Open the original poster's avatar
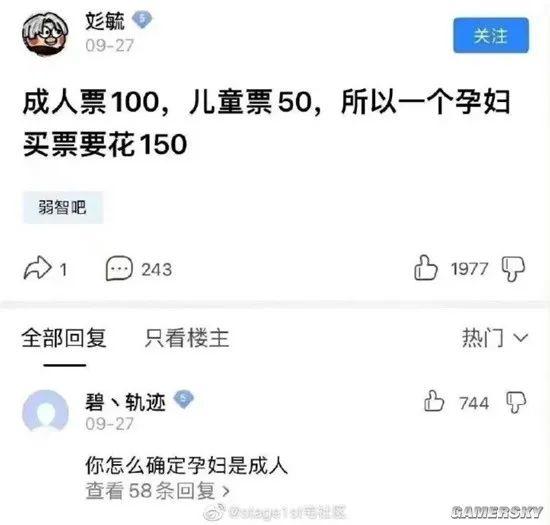 tap(45, 34)
